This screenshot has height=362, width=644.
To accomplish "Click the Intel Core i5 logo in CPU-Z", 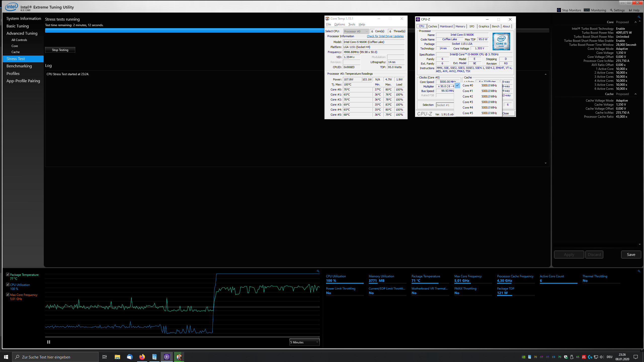I will coord(501,41).
